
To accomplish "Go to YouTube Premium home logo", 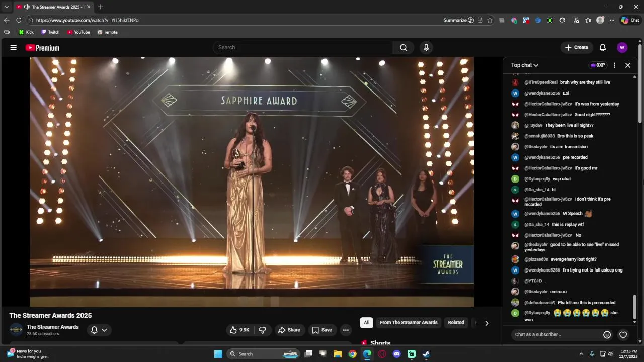I will [43, 48].
